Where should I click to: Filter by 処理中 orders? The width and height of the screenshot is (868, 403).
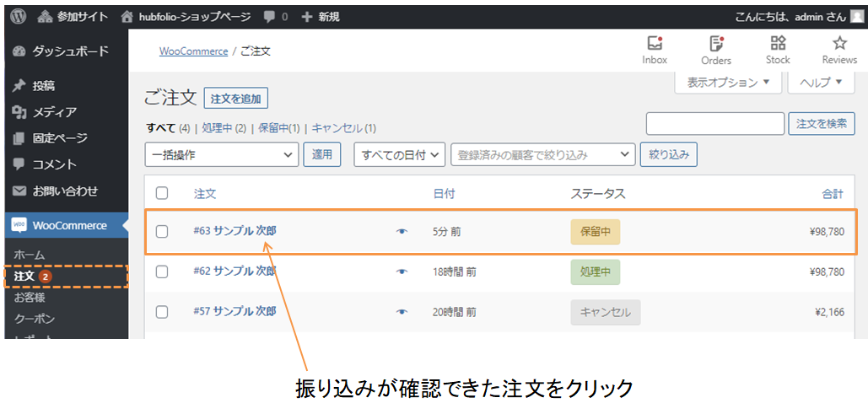pos(217,128)
